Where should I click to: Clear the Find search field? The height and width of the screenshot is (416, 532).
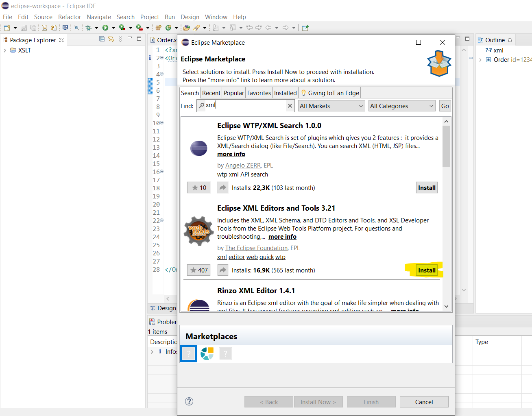point(290,106)
